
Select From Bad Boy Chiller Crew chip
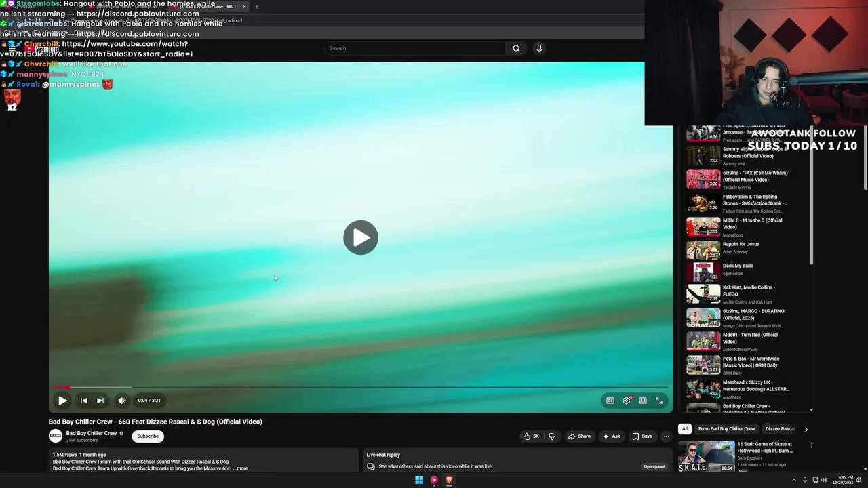[x=726, y=429]
